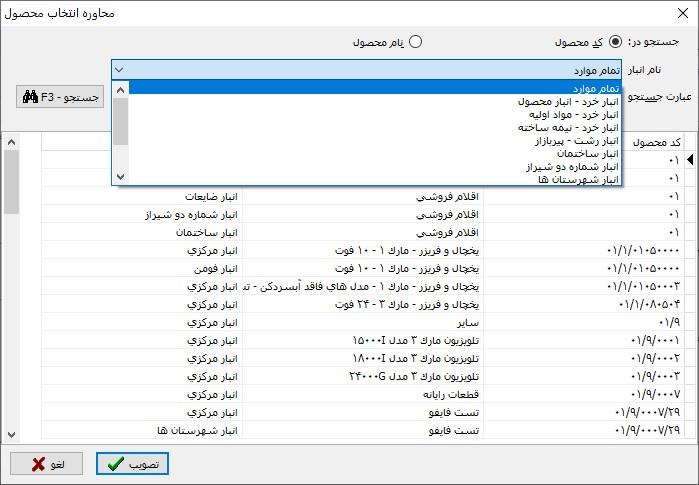Select the نام محصول radio button
This screenshot has width=699, height=485.
point(415,42)
